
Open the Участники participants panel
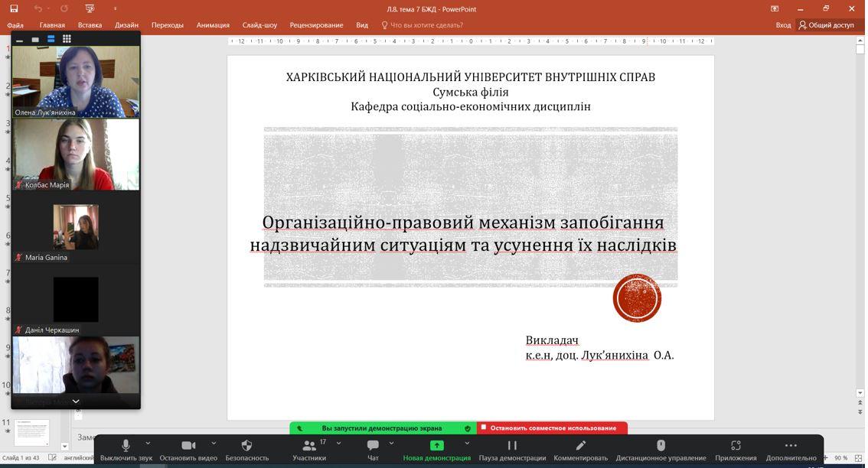coord(309,446)
